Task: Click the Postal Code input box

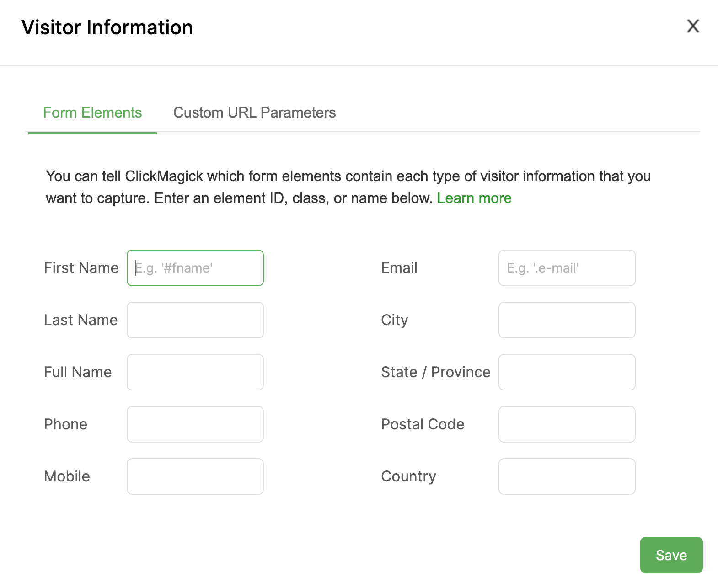Action: coord(567,424)
